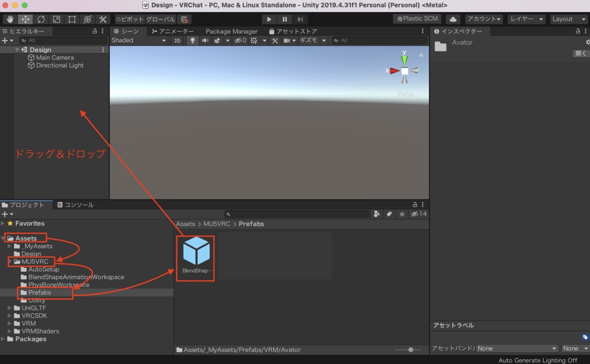
Task: Click the scene orientation gizmo center
Action: click(x=404, y=71)
